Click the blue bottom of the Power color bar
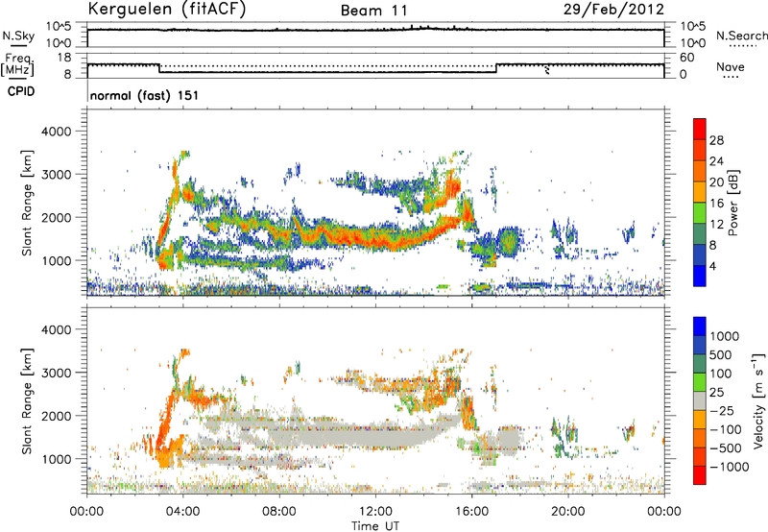The height and width of the screenshot is (532, 768). coord(700,276)
